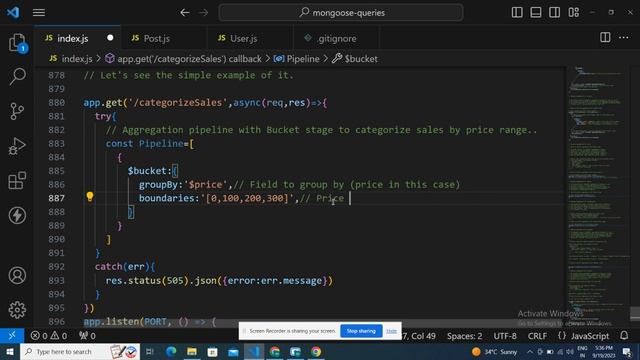
Task: Change end of line sequence CRLF
Action: point(537,336)
